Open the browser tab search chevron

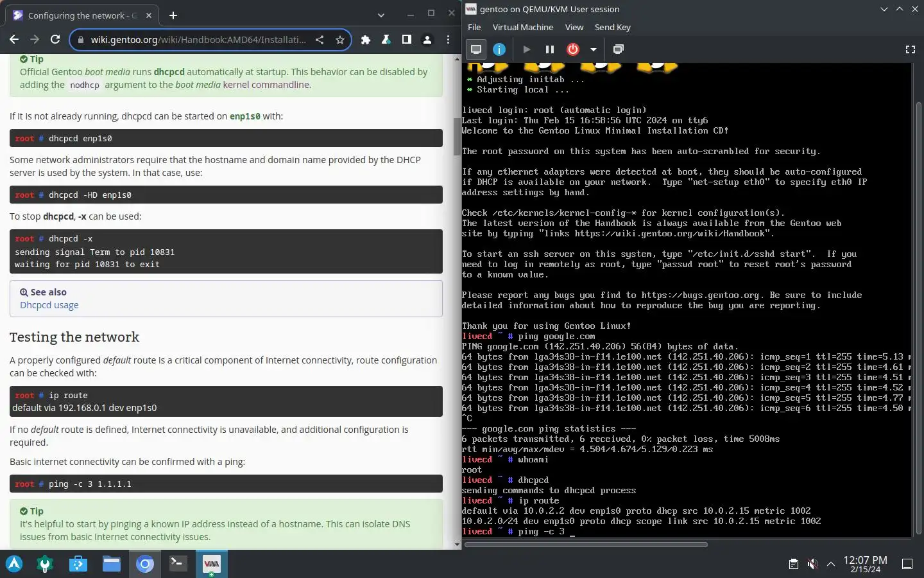click(x=381, y=15)
